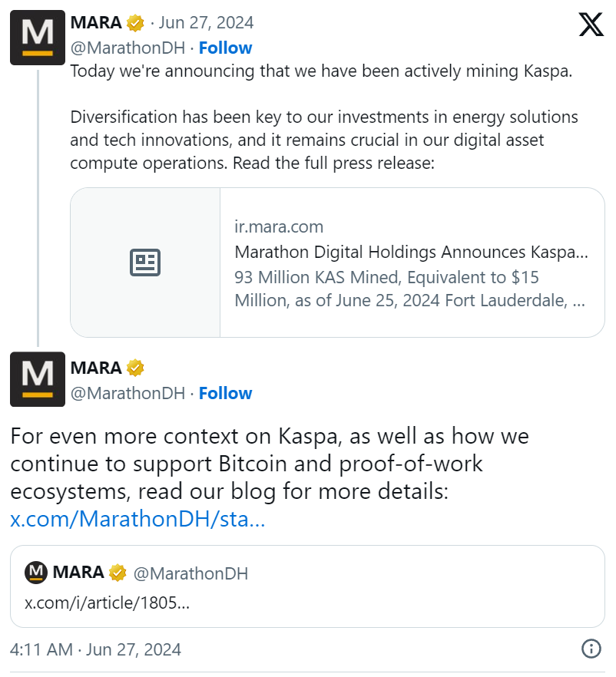Open the Jun 27, 2024 date link
This screenshot has height=677, width=616.
coord(206,23)
